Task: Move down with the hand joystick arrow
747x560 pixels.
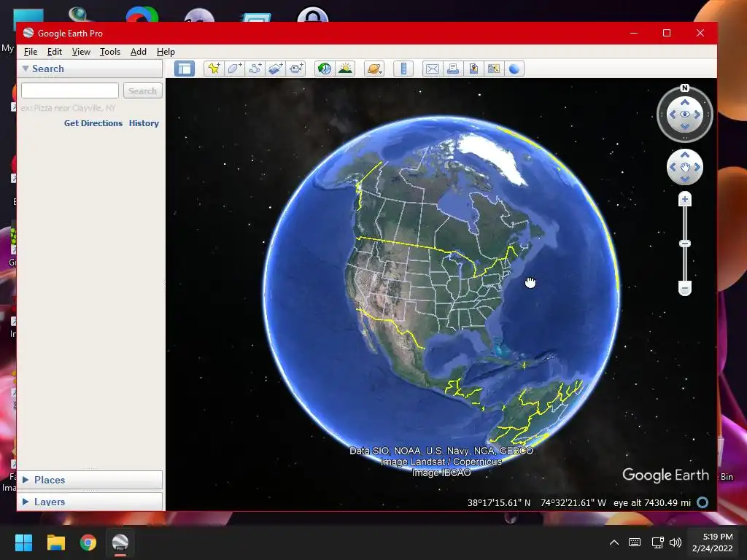Action: (684, 179)
